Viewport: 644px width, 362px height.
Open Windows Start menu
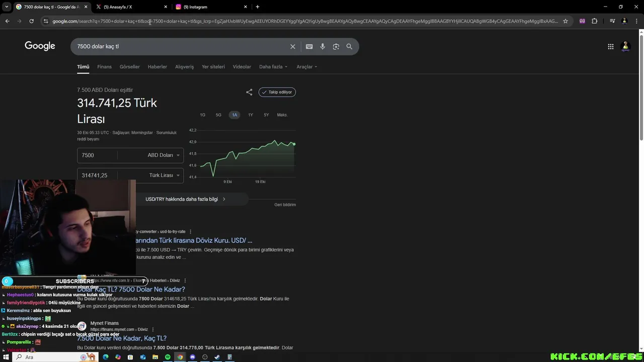click(6, 357)
